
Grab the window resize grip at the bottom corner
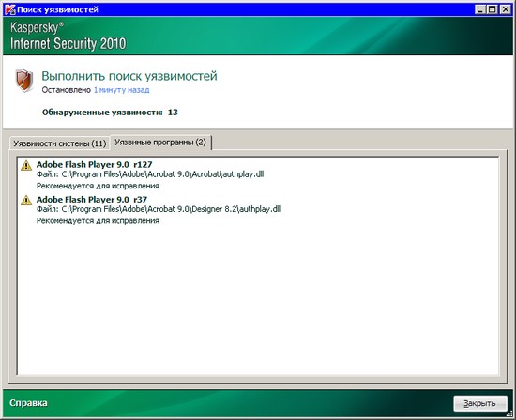[509, 413]
